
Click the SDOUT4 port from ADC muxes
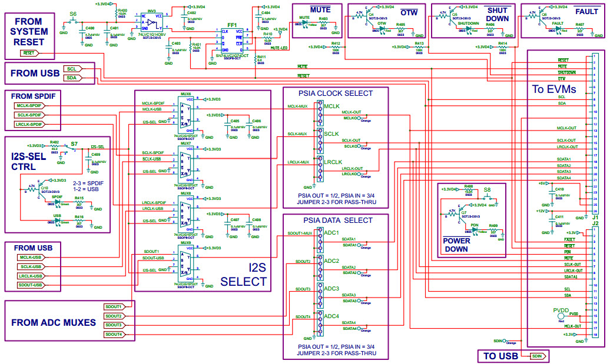point(114,335)
